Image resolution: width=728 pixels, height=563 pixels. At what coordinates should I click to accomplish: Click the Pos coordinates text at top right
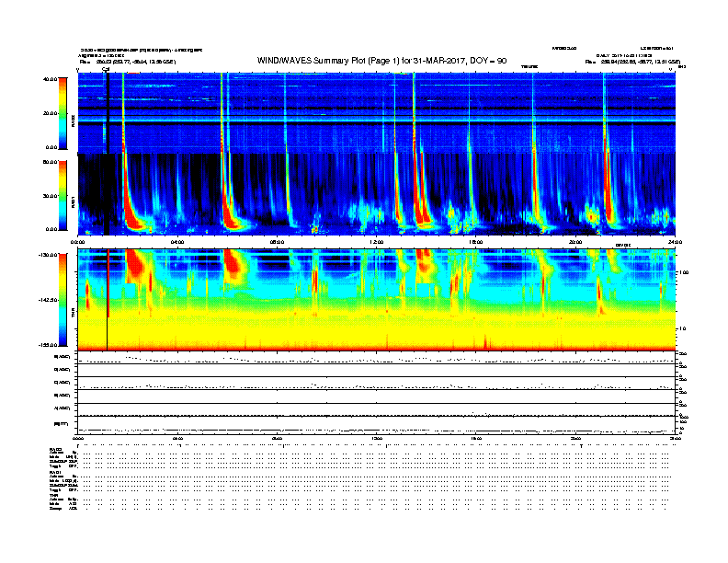[x=632, y=62]
